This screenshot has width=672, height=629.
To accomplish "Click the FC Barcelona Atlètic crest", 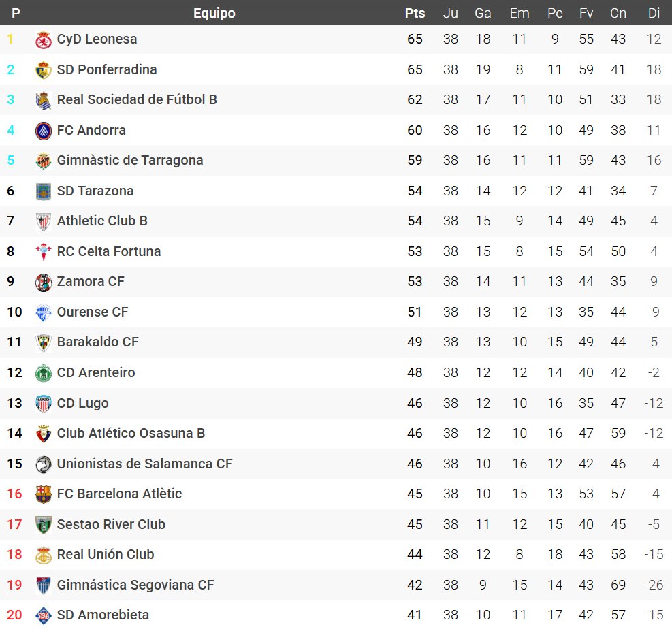I will [44, 494].
